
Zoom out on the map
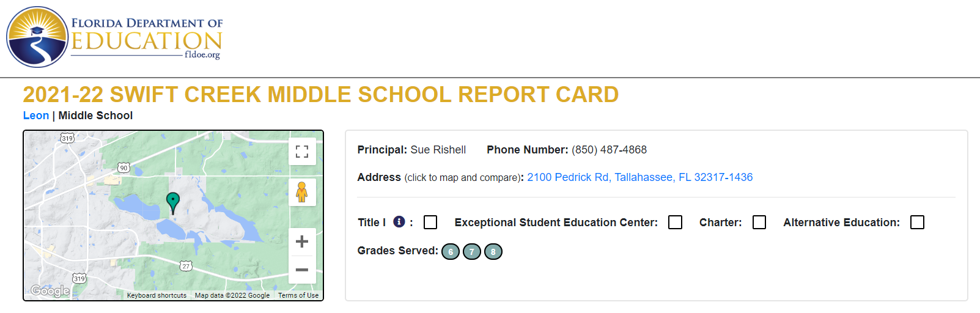(x=302, y=270)
